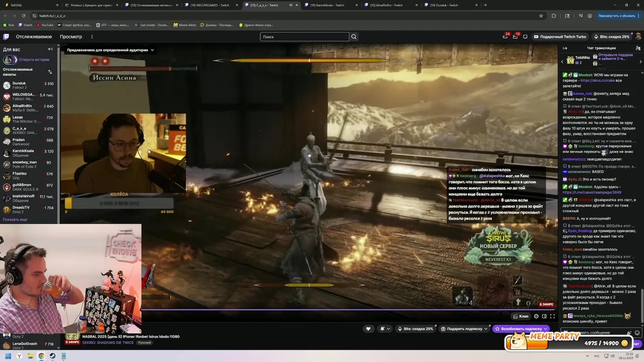Click Перезапустить и обновить button
The width and height of the screenshot is (644, 362).
tap(616, 16)
